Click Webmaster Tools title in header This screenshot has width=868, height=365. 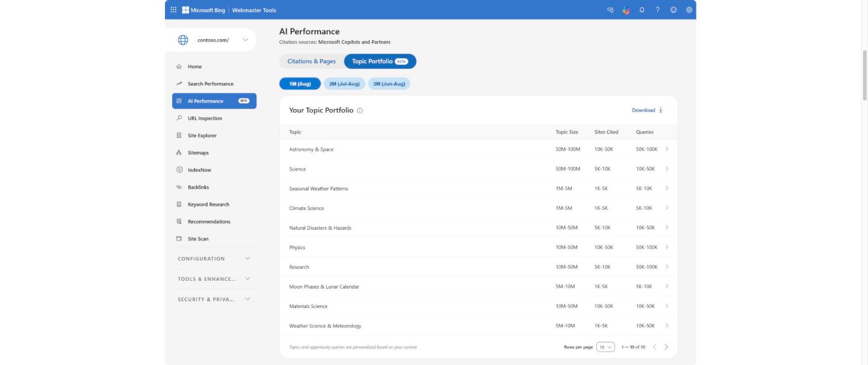pyautogui.click(x=254, y=10)
